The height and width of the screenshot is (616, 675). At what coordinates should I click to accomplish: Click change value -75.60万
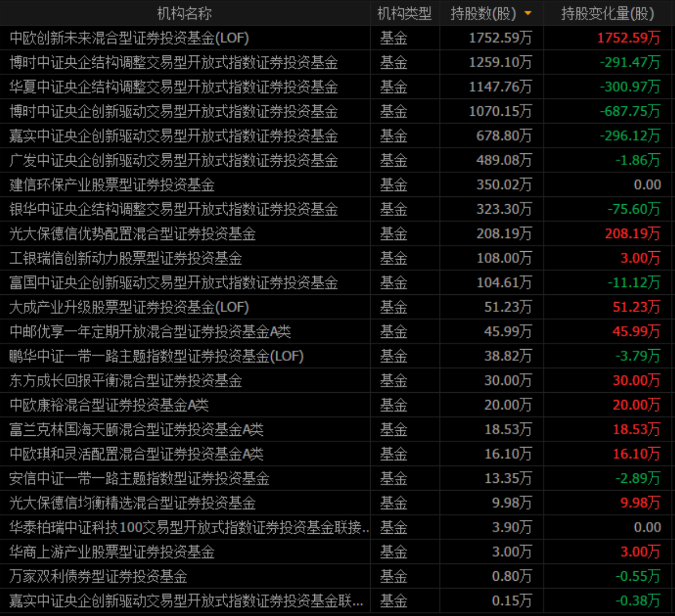tap(634, 209)
